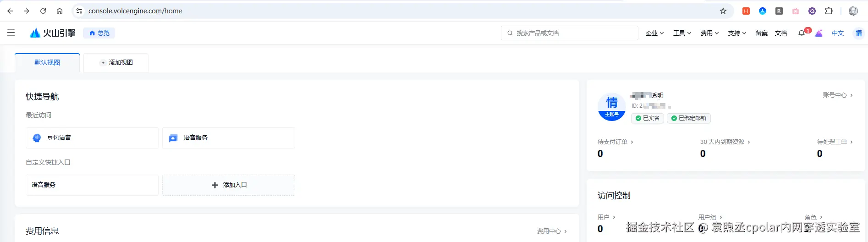Viewport: 868px width, 242px height.
Task: Reload the page via browser refresh
Action: (x=43, y=11)
